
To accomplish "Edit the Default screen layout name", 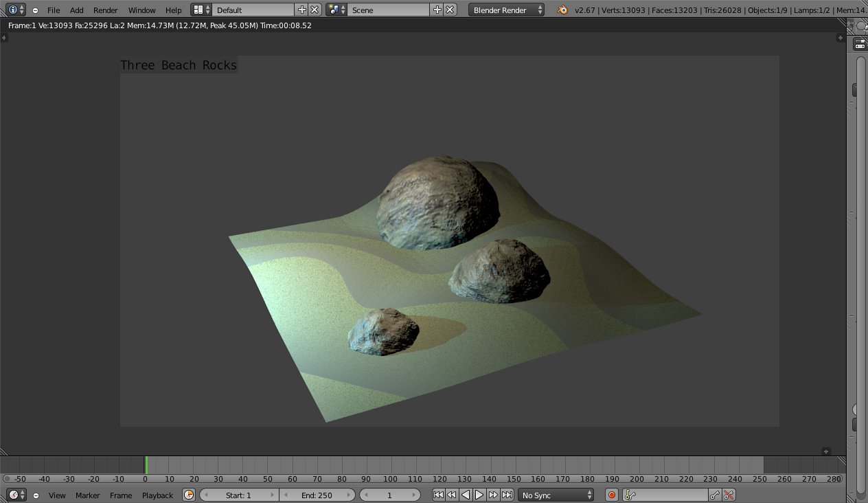I will [253, 10].
